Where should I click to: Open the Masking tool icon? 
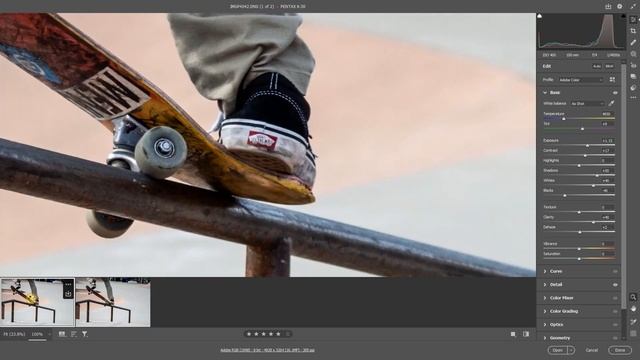(x=633, y=54)
